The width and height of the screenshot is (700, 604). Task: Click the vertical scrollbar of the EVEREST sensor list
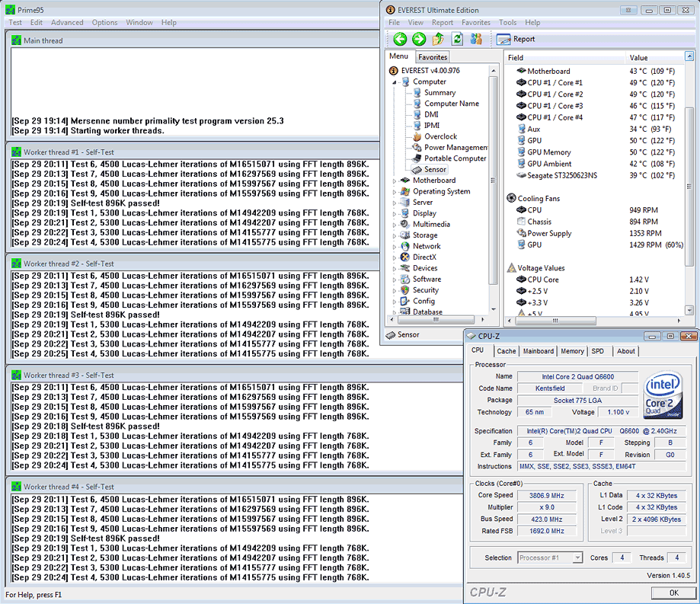(689, 185)
